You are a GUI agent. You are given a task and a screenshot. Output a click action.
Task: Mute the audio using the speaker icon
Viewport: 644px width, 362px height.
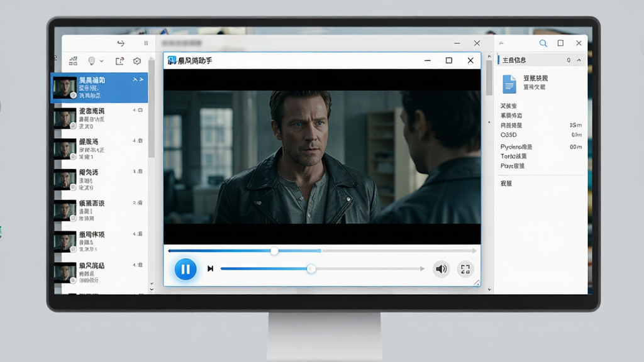coord(441,269)
